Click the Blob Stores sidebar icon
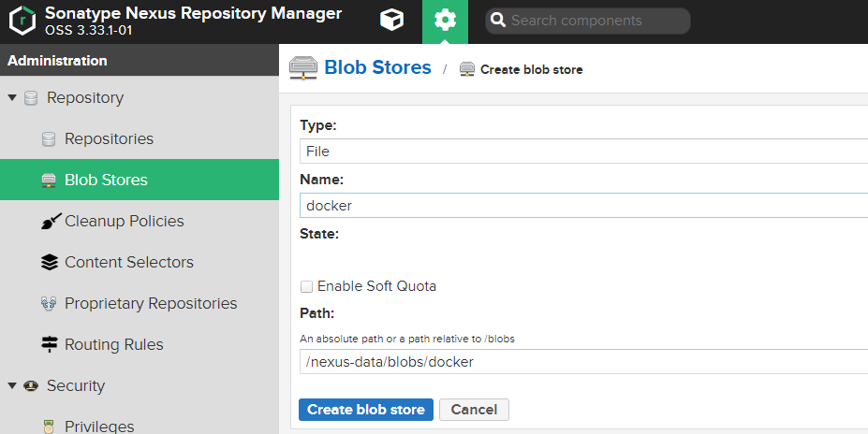 pos(49,181)
